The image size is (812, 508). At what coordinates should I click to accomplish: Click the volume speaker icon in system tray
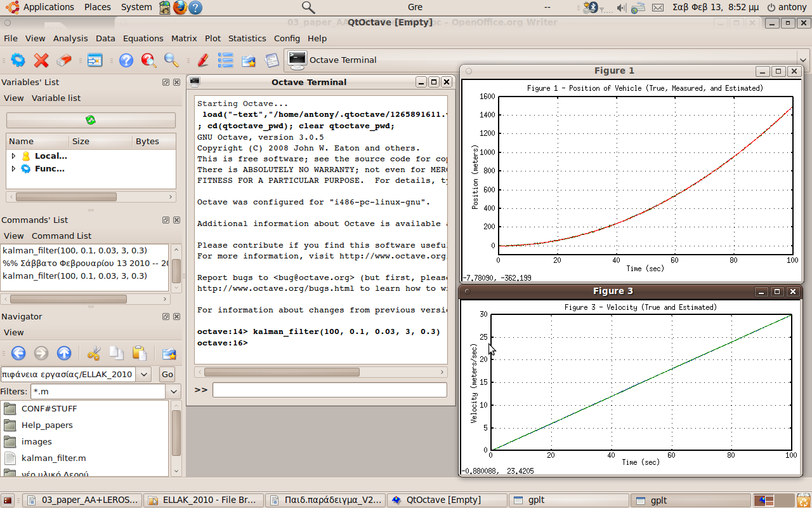click(x=622, y=8)
